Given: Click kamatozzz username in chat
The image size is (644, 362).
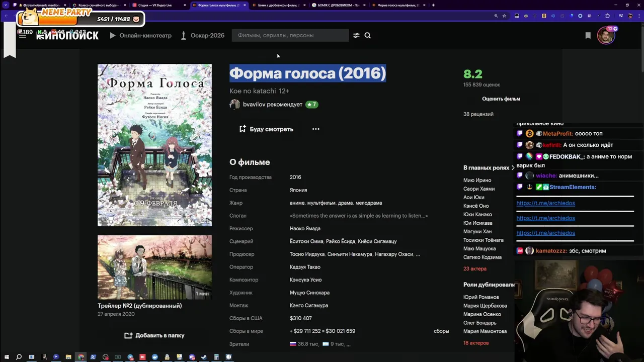Looking at the screenshot, I should coord(551,251).
